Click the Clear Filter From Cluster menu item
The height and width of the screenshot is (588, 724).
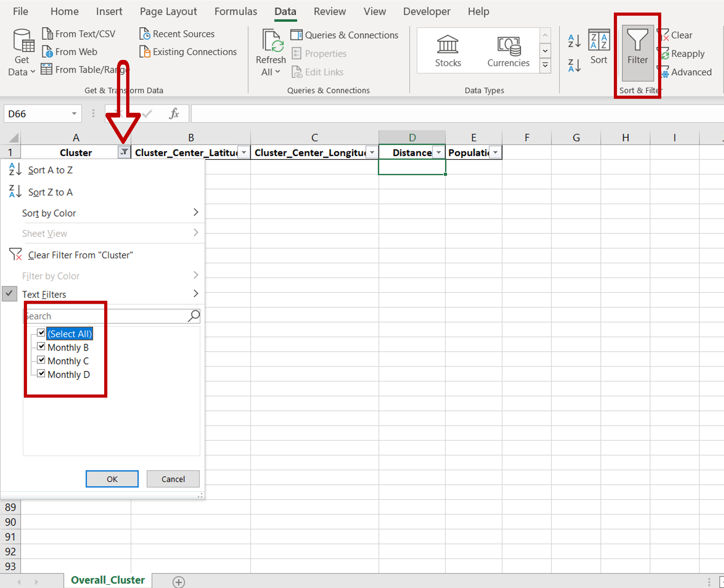[x=80, y=256]
